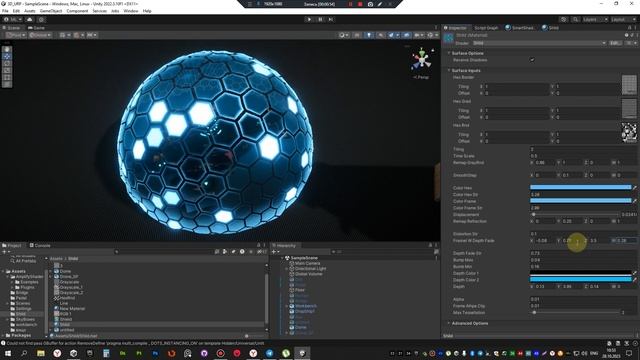Click the Hierarchy add (+) button
Screen dimensions: 640x360
tap(275, 251)
